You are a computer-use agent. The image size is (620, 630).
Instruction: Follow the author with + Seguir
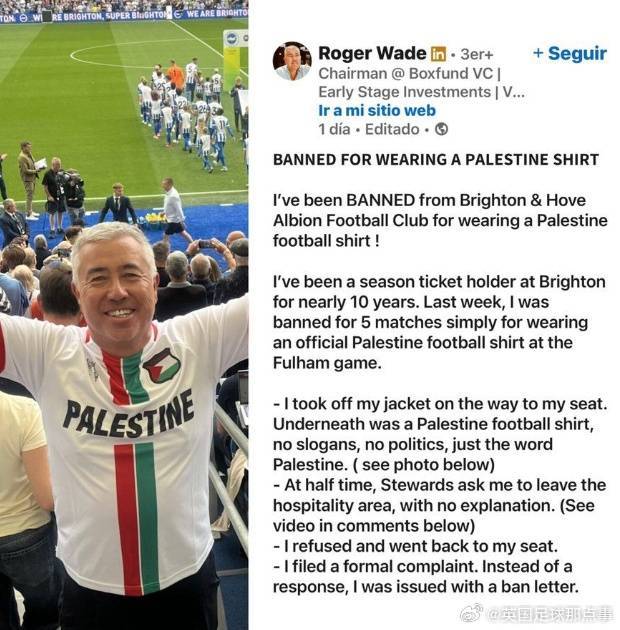570,53
